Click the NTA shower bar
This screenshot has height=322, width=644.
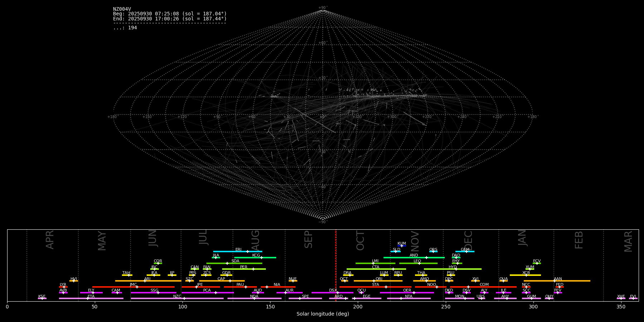click(409, 298)
